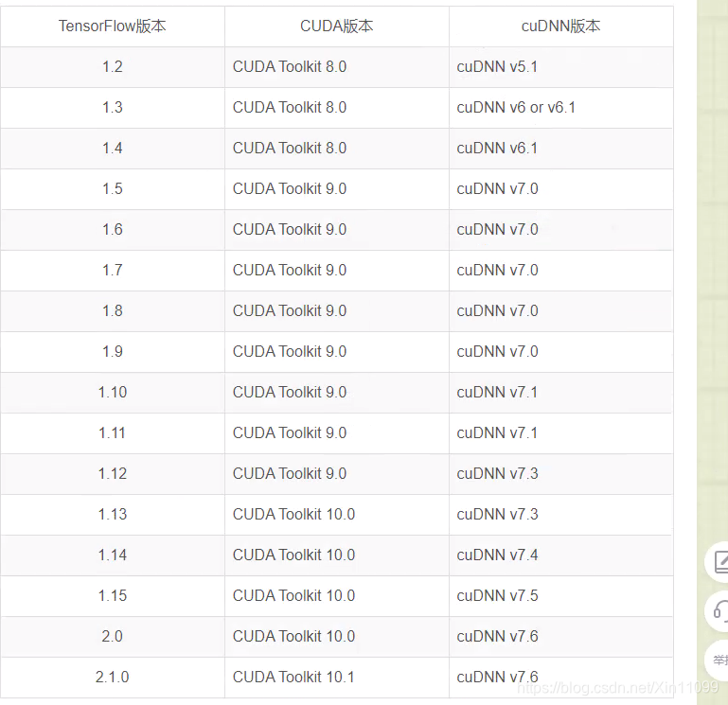
Task: Click TensorFlow version cell 1.3
Action: pyautogui.click(x=113, y=107)
